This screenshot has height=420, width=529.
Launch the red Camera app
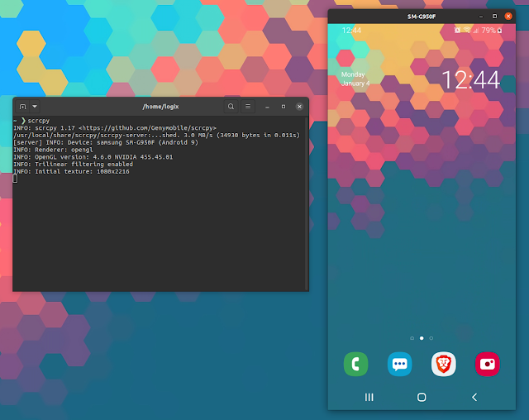tap(487, 364)
